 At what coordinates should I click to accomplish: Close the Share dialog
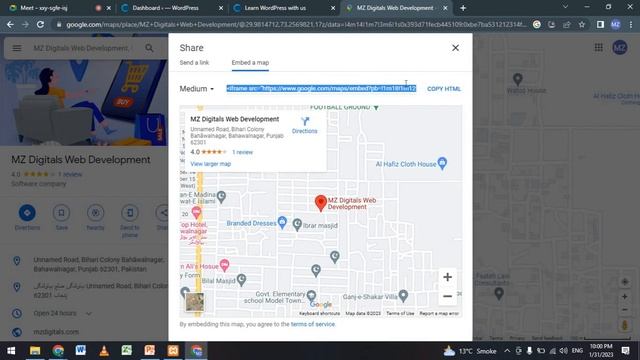pos(455,48)
